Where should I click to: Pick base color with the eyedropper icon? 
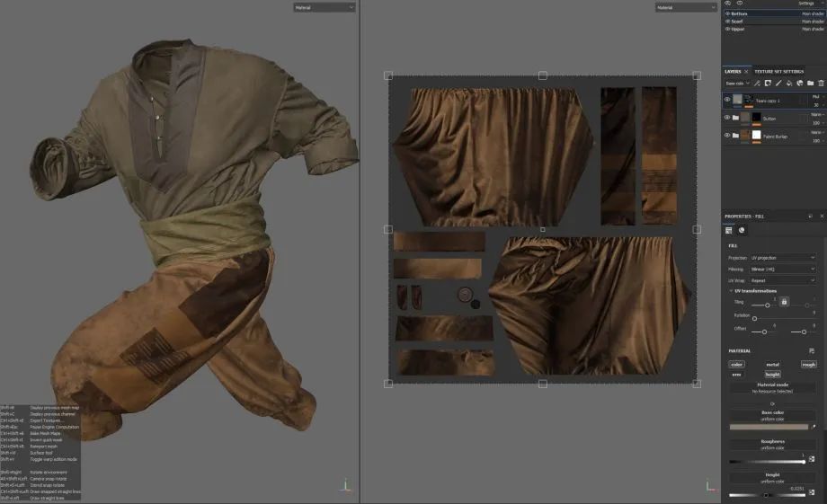[x=812, y=426]
